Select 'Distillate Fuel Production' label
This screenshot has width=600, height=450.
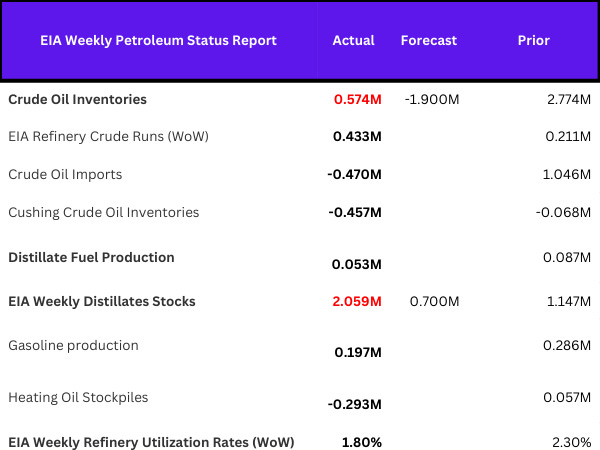(x=91, y=258)
